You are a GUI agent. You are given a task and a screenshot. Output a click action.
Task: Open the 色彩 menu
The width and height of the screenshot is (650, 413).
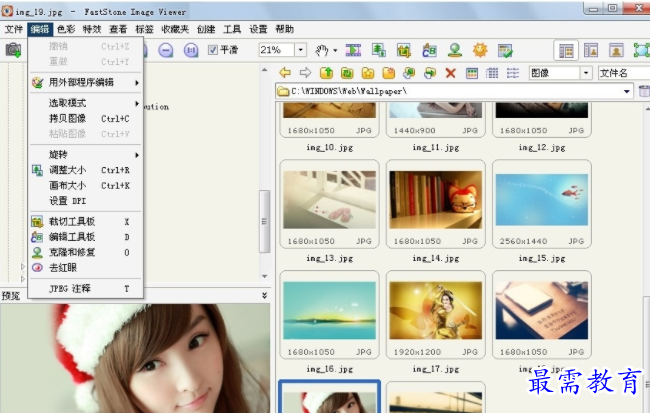66,29
